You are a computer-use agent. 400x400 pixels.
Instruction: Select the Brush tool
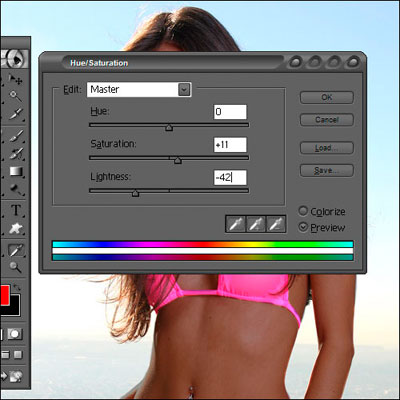[x=15, y=136]
